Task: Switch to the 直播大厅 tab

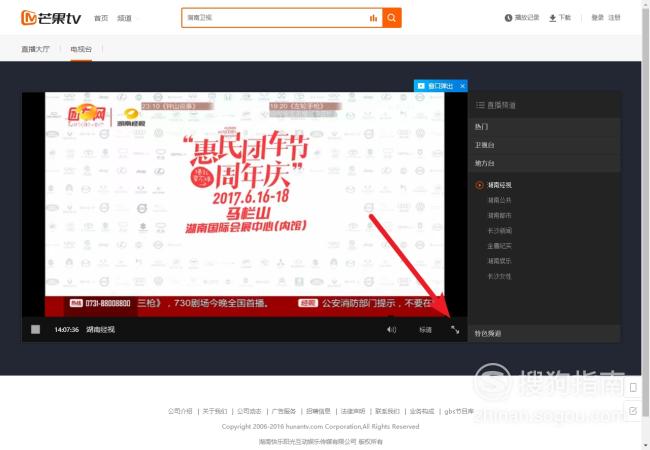Action: pyautogui.click(x=36, y=49)
